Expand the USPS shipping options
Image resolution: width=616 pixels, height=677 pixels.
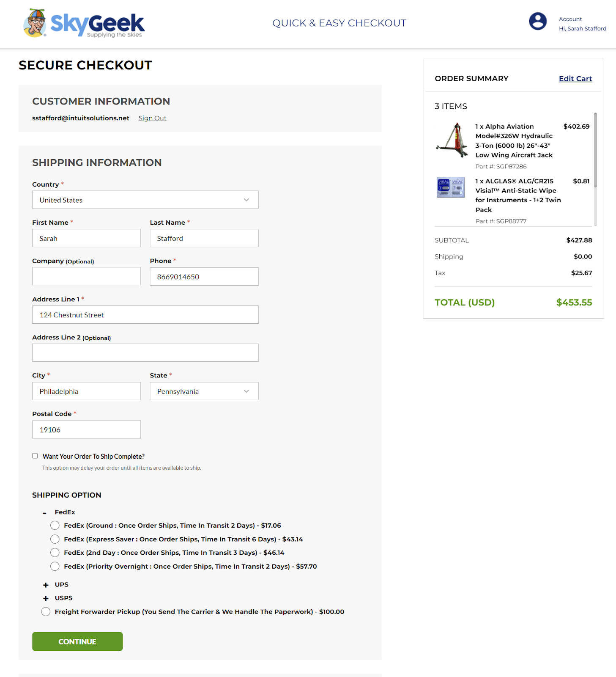(x=46, y=598)
